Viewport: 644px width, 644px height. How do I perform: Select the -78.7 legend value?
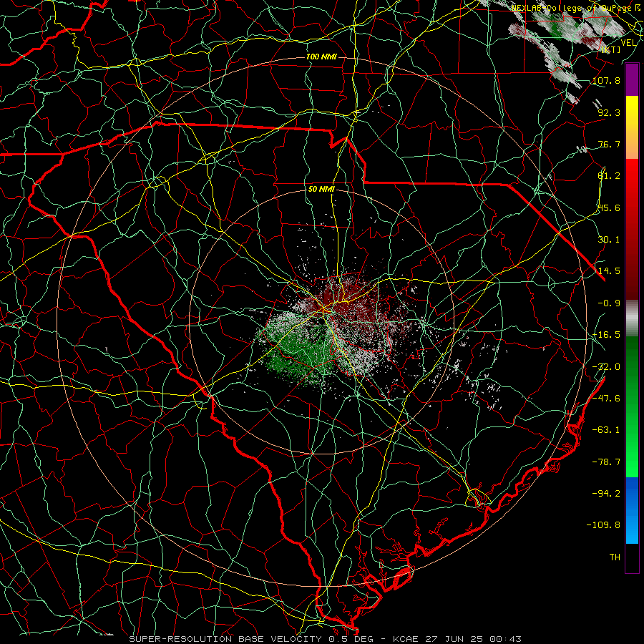(606, 462)
